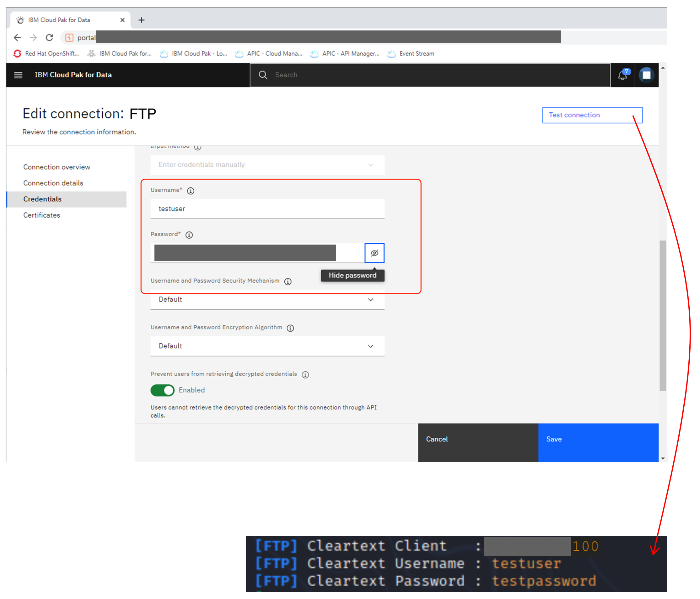Show info for Prevent users retrieving credentials
Viewport: 700px width, 599px height.
point(305,375)
